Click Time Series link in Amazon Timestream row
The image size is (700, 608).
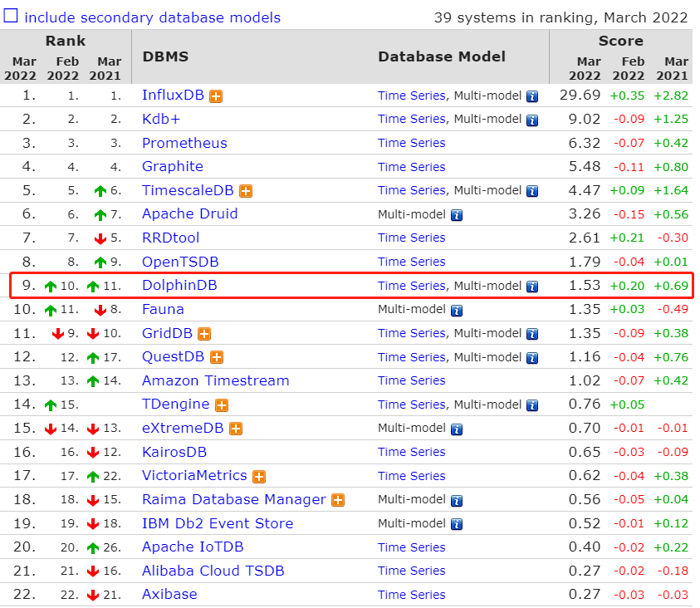coord(412,380)
